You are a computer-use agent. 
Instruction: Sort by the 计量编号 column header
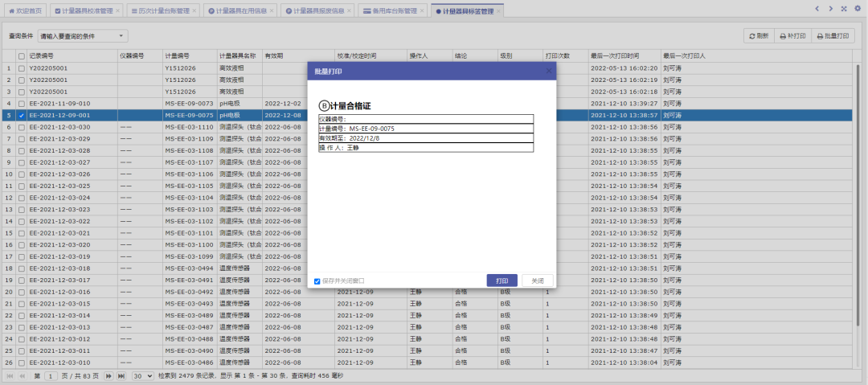(x=190, y=56)
